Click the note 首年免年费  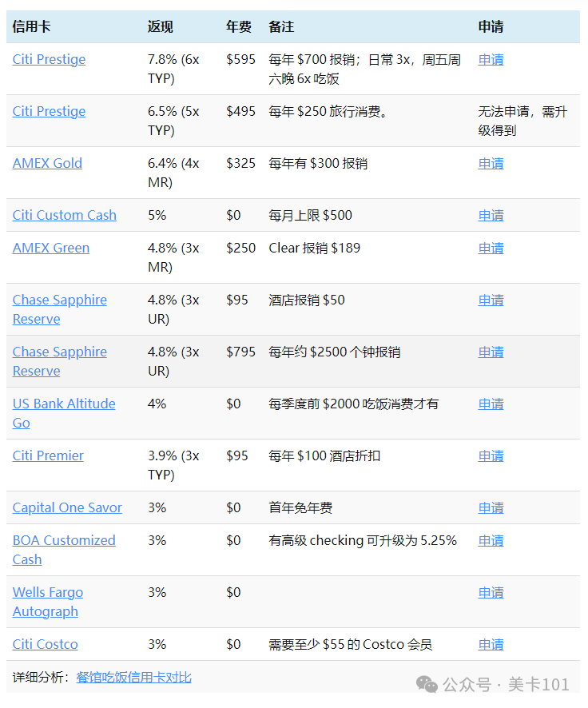pos(300,507)
